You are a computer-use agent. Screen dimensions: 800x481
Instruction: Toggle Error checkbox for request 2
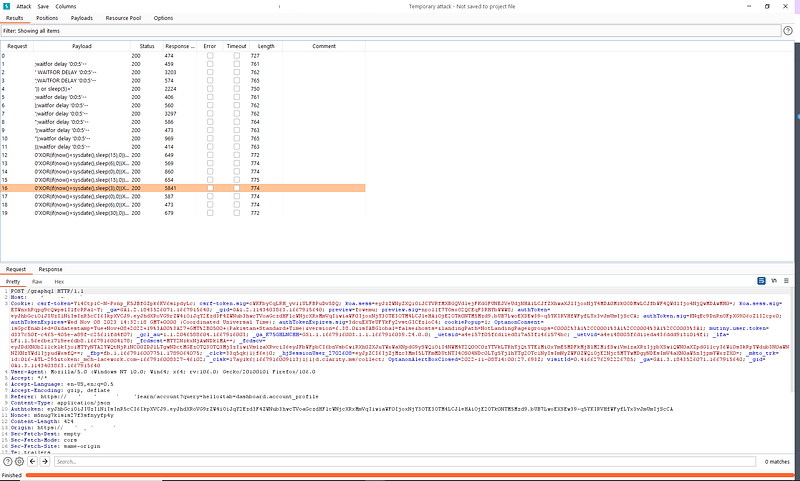210,72
